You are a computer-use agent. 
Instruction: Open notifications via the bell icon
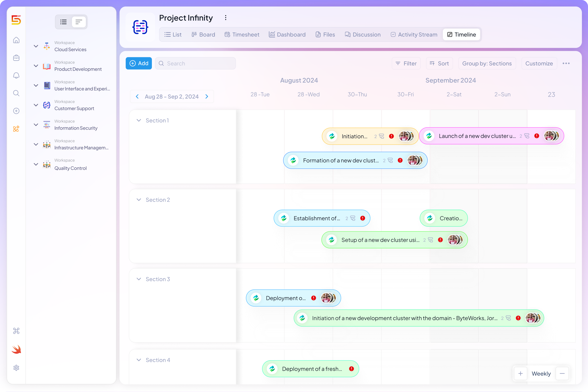click(x=16, y=75)
